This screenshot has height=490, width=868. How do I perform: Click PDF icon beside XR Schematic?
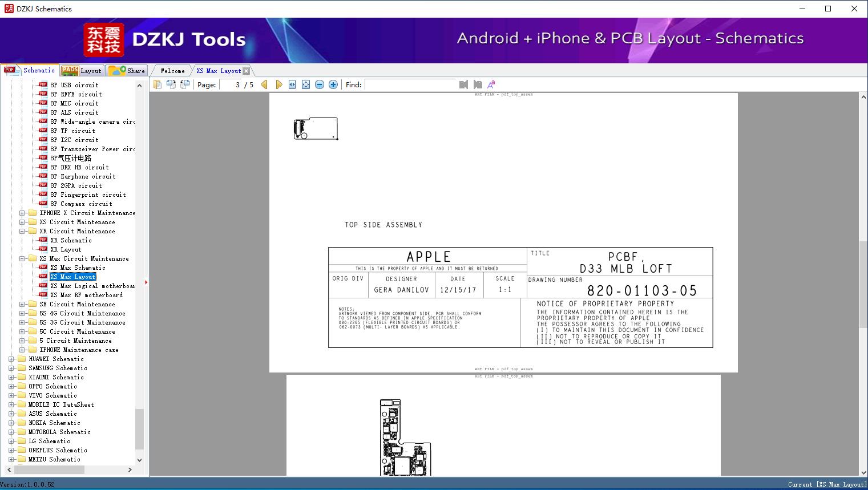[43, 240]
